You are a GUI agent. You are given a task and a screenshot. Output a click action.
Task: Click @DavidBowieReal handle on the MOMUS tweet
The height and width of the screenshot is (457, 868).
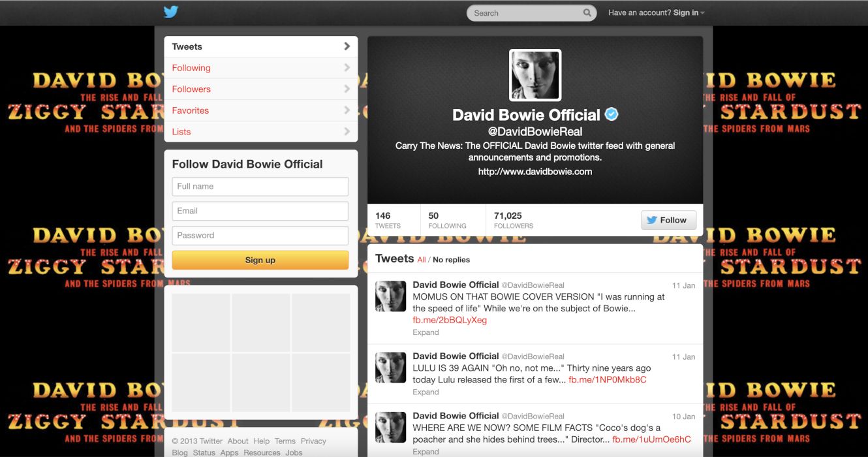tap(533, 285)
